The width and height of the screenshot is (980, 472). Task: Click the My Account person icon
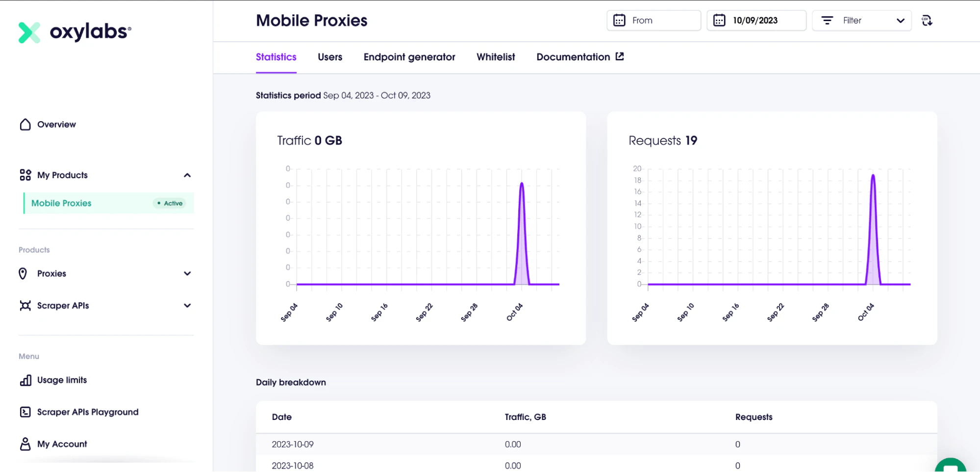coord(25,444)
